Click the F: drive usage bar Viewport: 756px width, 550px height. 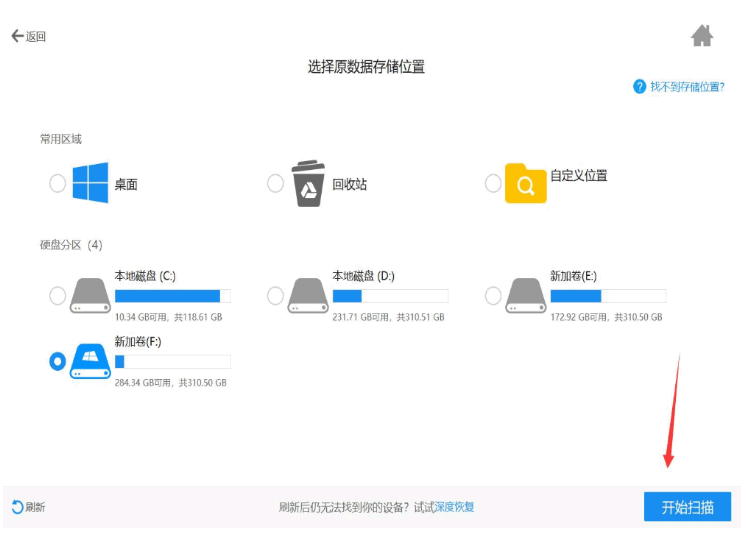pos(173,361)
